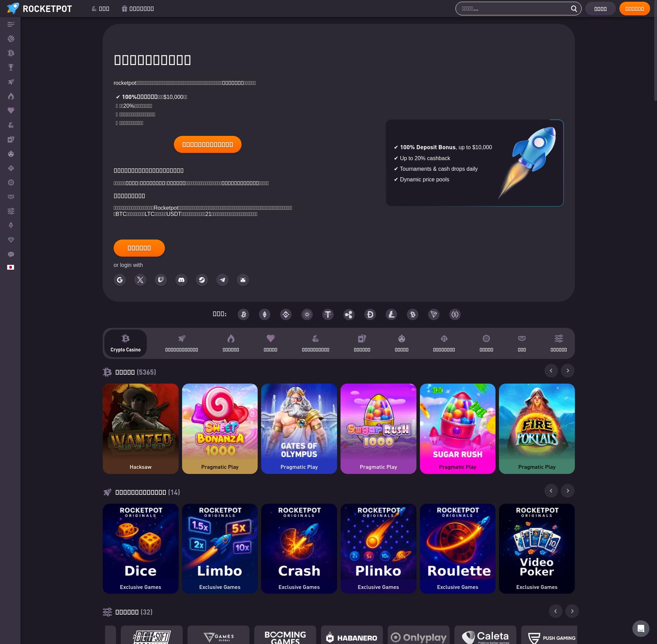
Task: Open the Gates of Olympus game thumbnail
Action: tap(299, 428)
